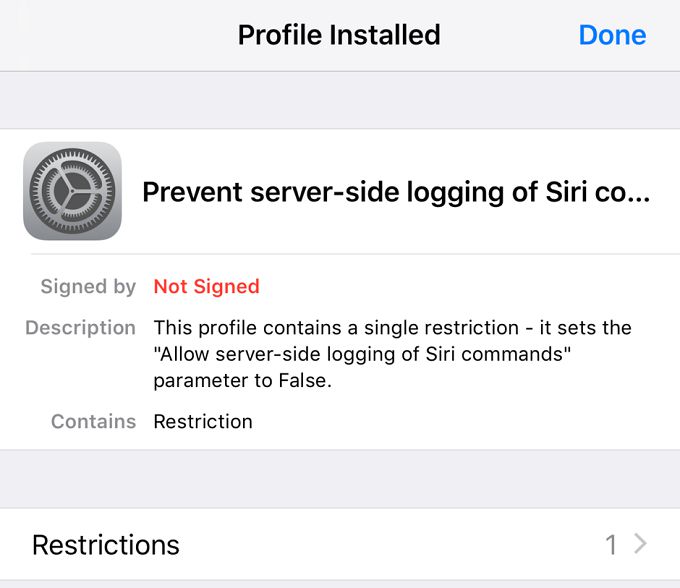Click the gear profile icon
This screenshot has height=588, width=680.
[x=72, y=191]
